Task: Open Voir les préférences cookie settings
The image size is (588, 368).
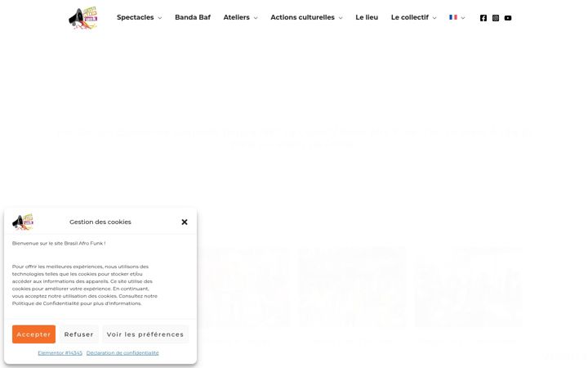Action: click(x=145, y=334)
